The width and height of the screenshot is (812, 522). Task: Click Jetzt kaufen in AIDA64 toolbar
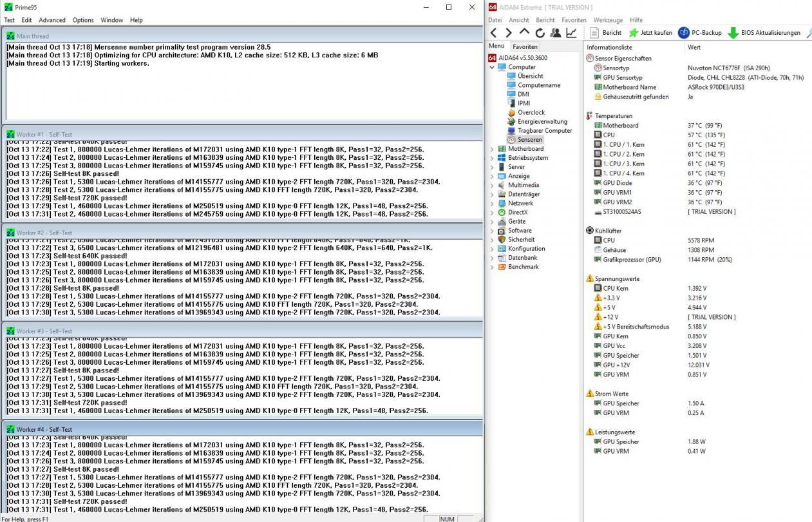650,33
